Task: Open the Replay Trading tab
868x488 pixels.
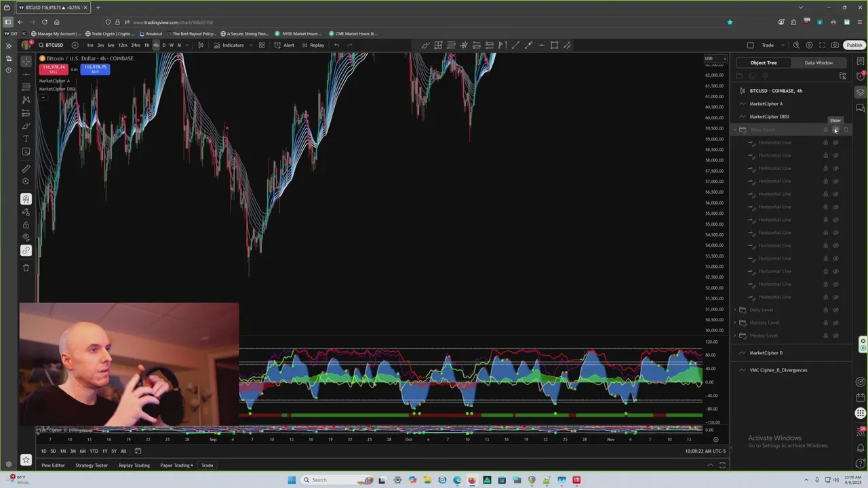Action: point(134,466)
